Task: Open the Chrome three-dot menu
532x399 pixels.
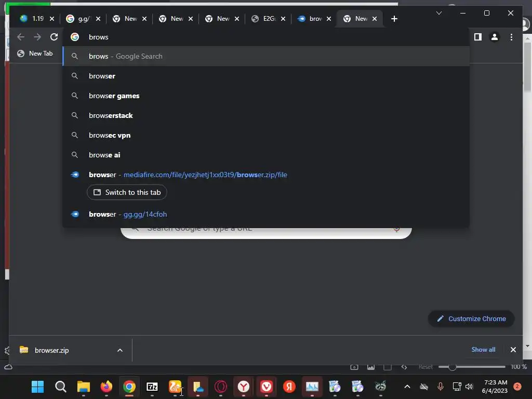Action: click(511, 37)
